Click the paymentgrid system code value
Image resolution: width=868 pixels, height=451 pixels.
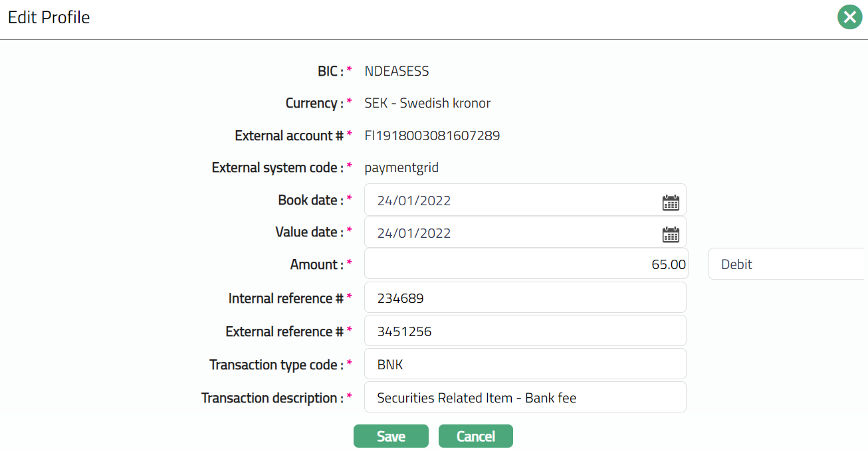(401, 167)
